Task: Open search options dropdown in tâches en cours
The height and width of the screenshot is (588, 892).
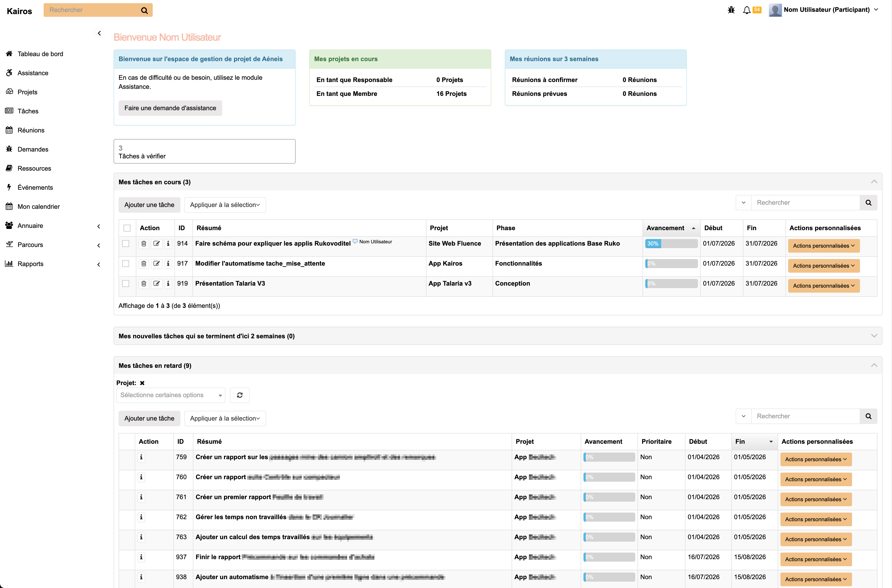Action: pyautogui.click(x=743, y=203)
